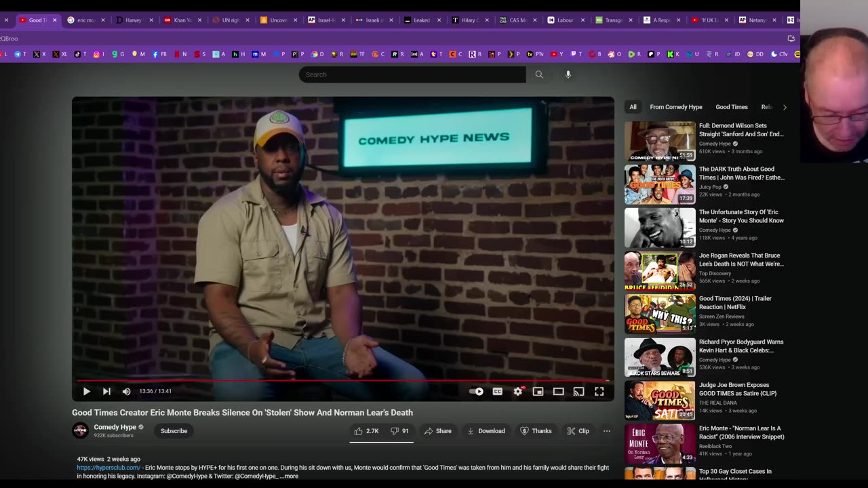This screenshot has width=868, height=488.
Task: Toggle the autoplay switch in player
Action: pos(476,391)
